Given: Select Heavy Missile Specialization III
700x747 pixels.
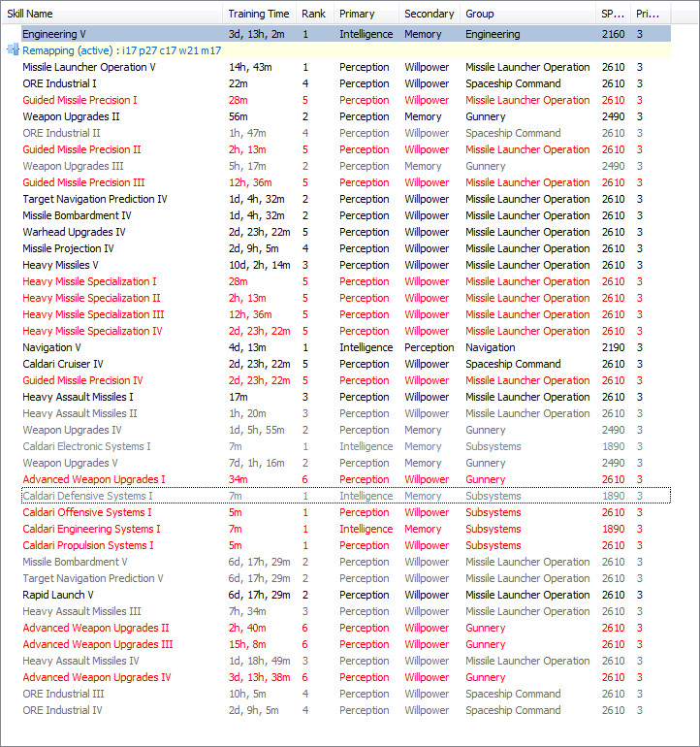Looking at the screenshot, I should pos(346,314).
